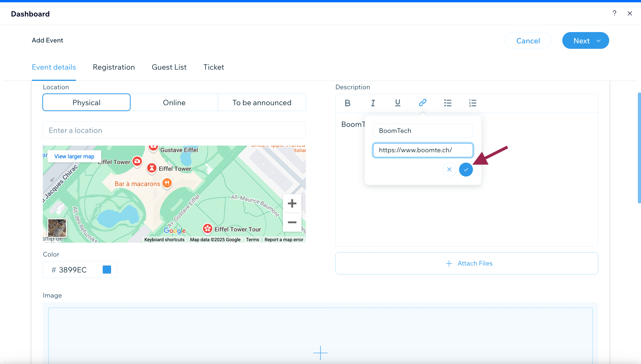Discard the link using the X button
The width and height of the screenshot is (641, 364).
tap(449, 170)
